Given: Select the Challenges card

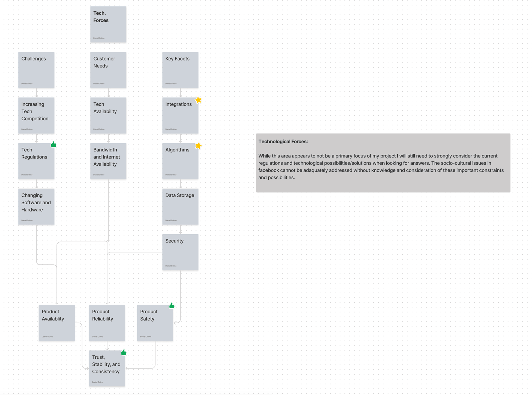Looking at the screenshot, I should 36,70.
